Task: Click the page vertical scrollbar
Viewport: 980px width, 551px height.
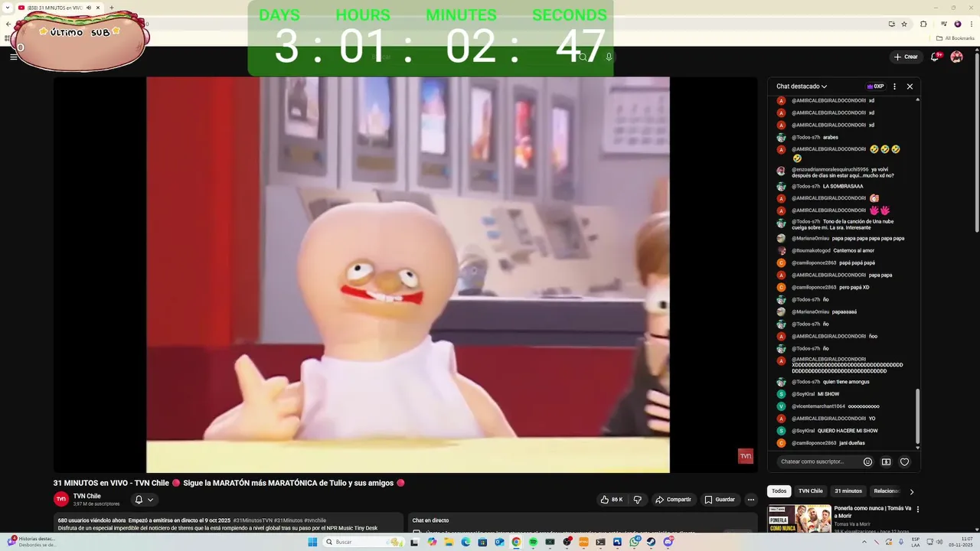Action: click(x=976, y=142)
